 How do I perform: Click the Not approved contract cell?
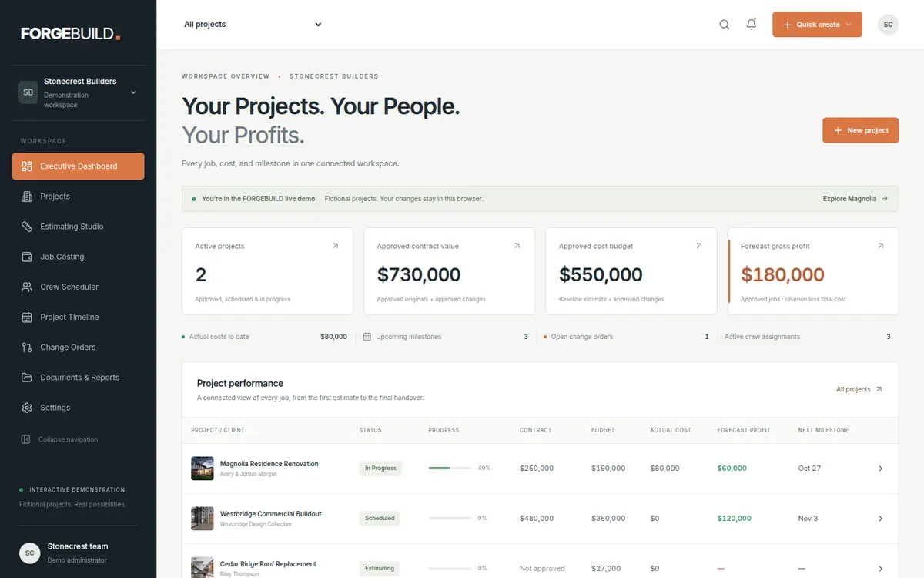[x=542, y=569]
